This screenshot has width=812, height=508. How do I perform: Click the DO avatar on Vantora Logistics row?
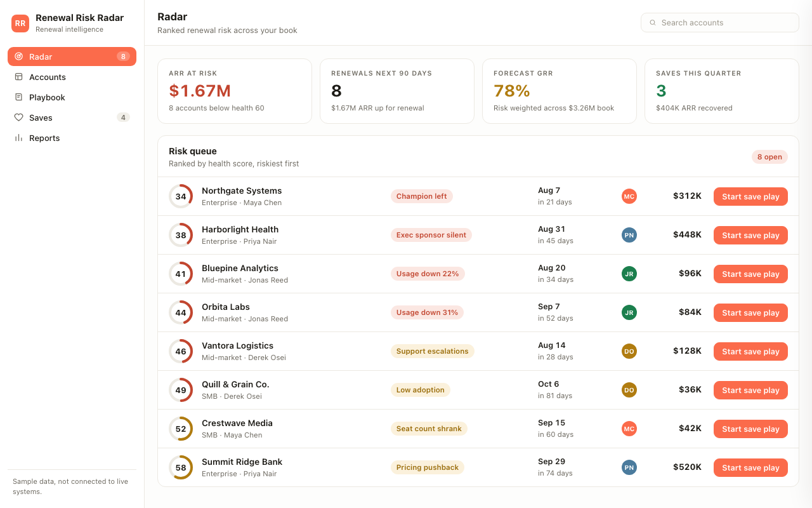coord(629,351)
